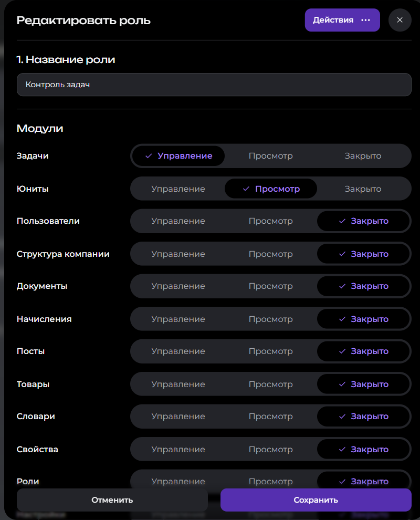Viewport: 420px width, 520px height.
Task: Click the Словари module label
Action: tap(36, 416)
